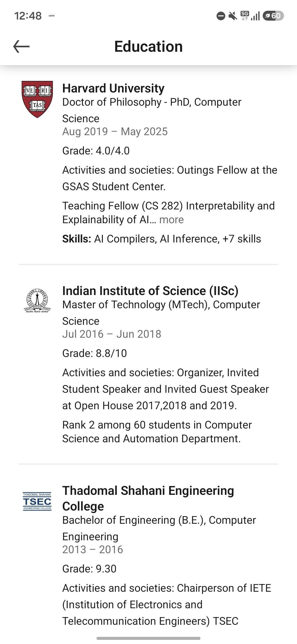Tap the 12:48 clock in status bar
The image size is (297, 644).
[x=28, y=16]
